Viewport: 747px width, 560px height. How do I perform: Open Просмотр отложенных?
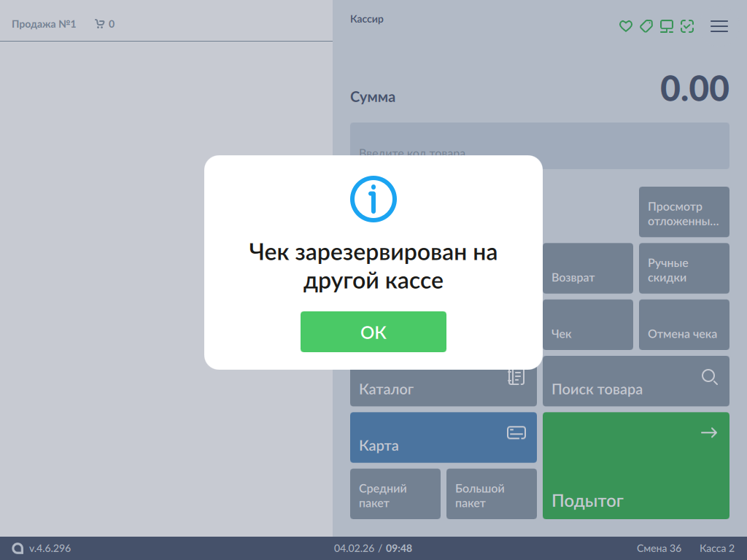pos(684,212)
